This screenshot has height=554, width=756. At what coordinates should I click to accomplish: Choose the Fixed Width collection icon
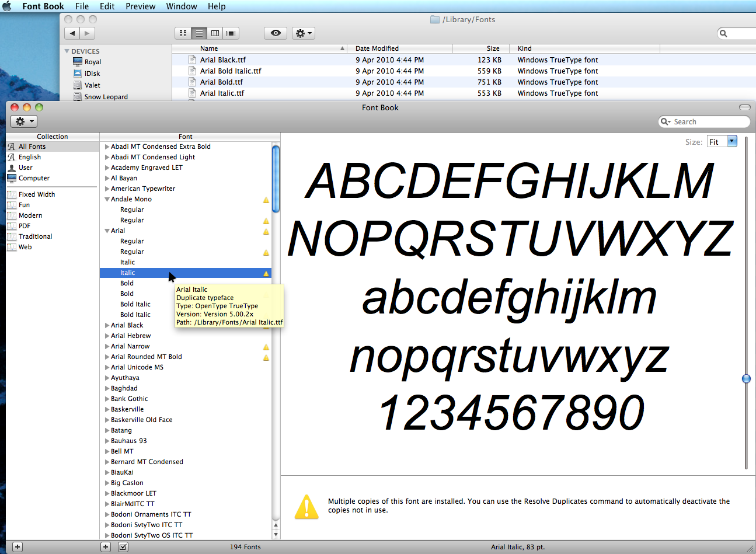(x=11, y=194)
